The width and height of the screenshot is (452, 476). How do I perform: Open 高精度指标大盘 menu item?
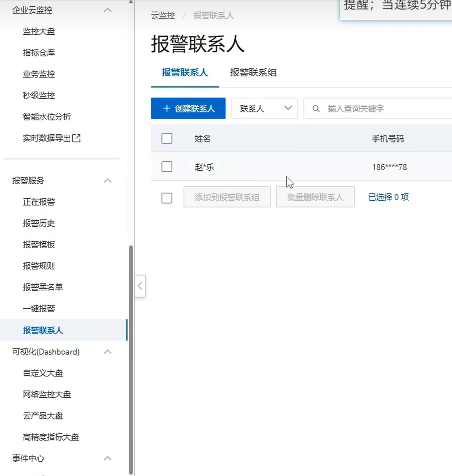pos(51,437)
